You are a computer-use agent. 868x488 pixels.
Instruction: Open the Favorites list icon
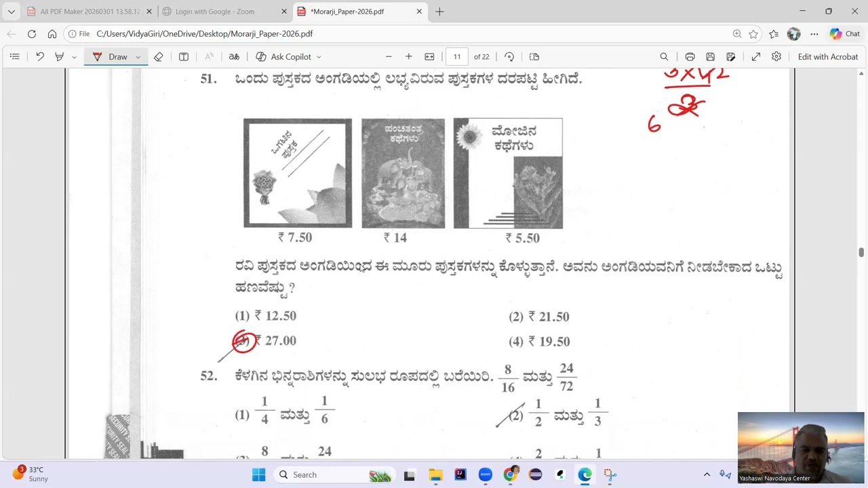point(774,34)
